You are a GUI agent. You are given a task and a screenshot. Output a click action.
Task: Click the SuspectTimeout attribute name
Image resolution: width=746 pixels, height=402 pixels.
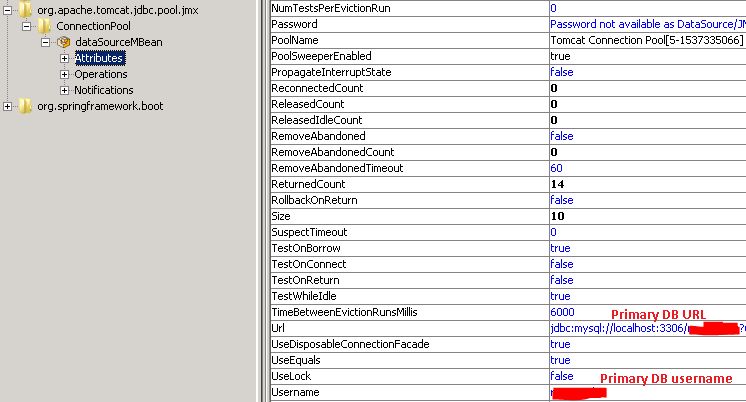pos(309,232)
